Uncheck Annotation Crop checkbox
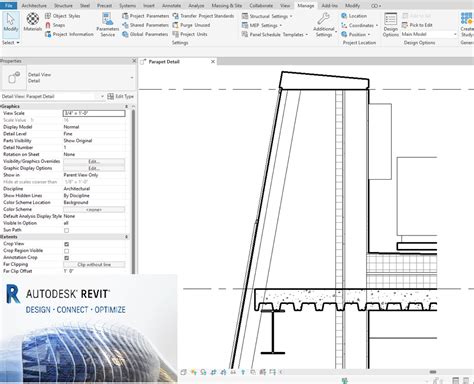This screenshot has width=474, height=384. 66,258
